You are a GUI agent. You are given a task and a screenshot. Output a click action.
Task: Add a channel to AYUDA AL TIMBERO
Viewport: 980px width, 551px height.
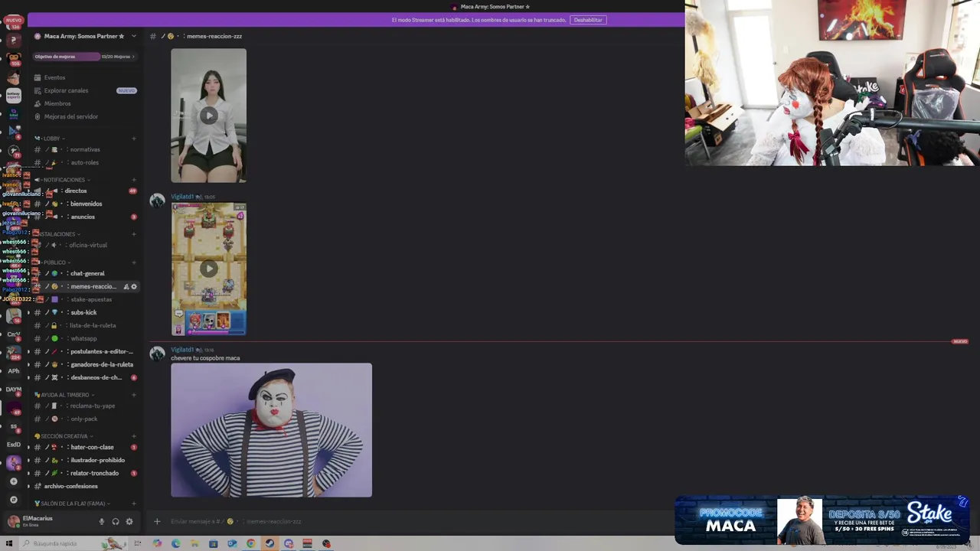click(134, 395)
